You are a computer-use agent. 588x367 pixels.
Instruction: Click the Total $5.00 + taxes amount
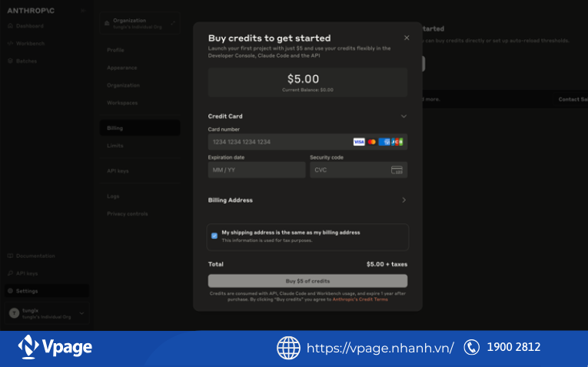[387, 264]
